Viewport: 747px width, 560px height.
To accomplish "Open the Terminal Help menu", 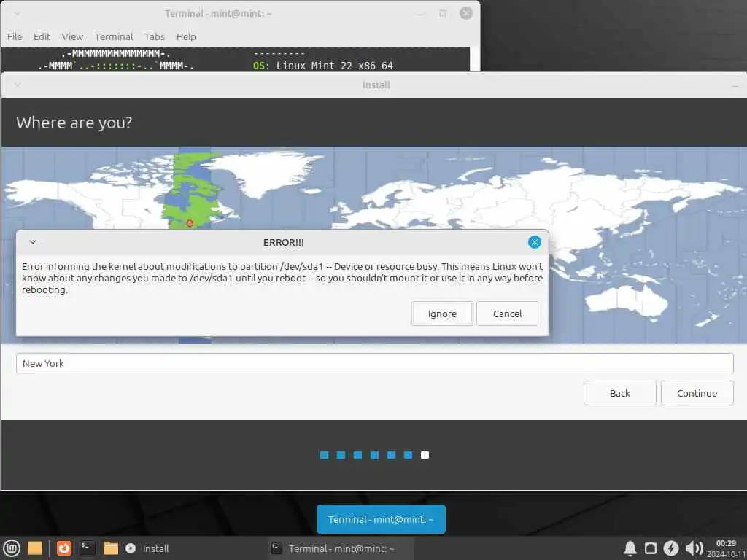I will (x=186, y=36).
